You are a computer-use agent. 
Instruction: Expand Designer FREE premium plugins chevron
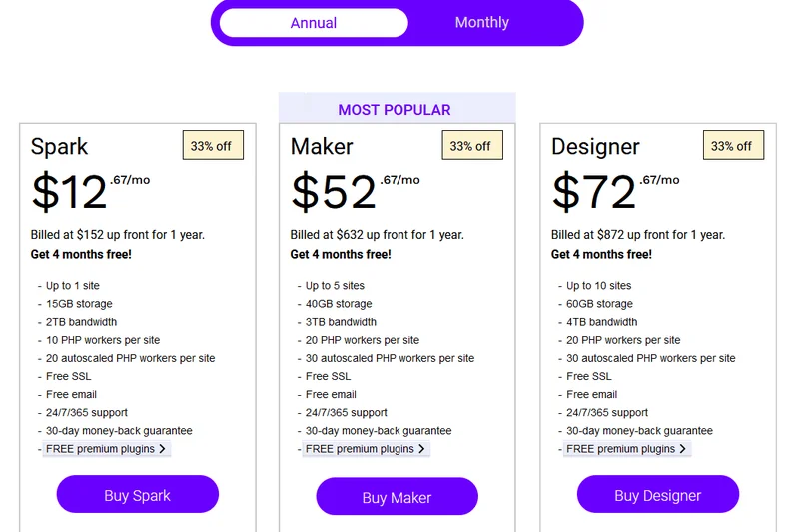682,449
